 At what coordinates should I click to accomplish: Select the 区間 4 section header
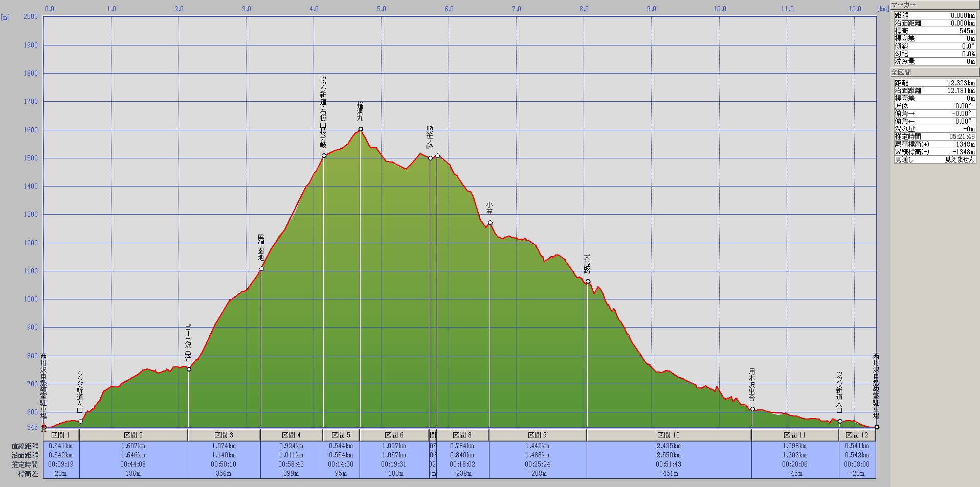point(291,435)
